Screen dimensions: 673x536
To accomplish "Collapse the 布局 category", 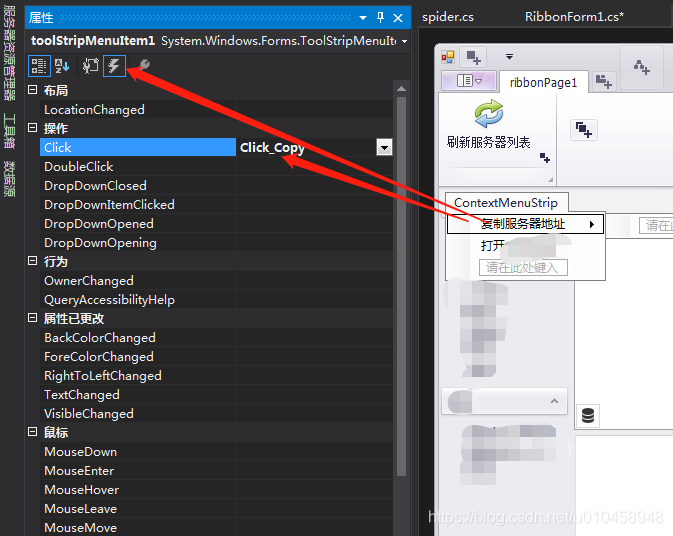I will point(32,90).
